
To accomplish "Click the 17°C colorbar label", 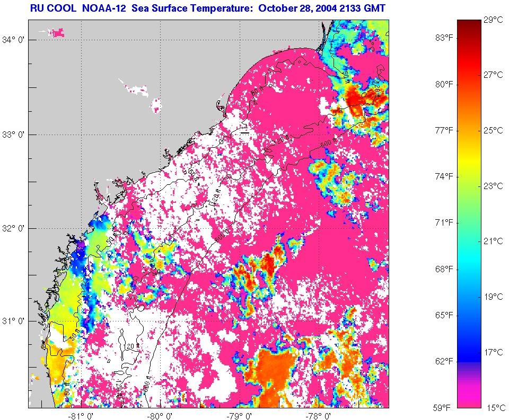I will point(494,352).
